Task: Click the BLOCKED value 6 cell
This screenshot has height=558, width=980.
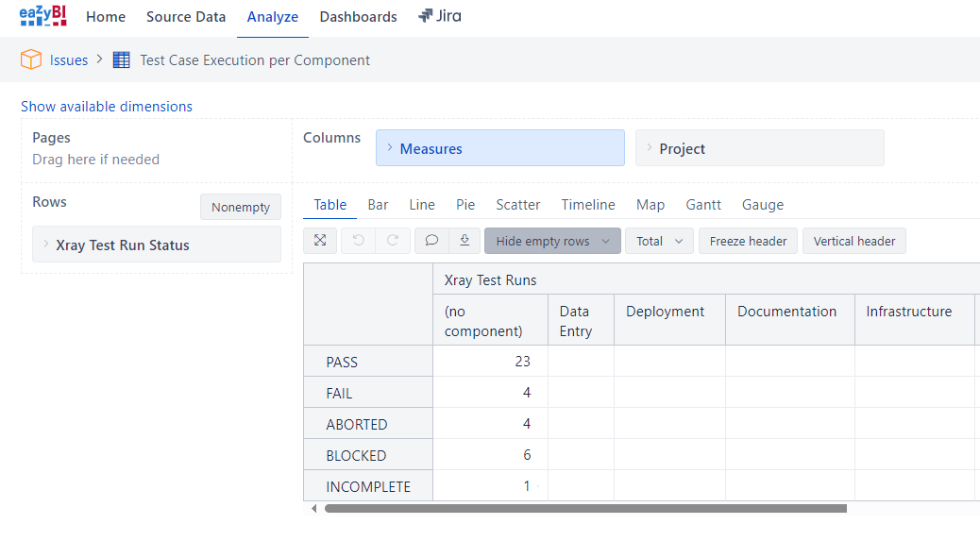Action: [491, 455]
